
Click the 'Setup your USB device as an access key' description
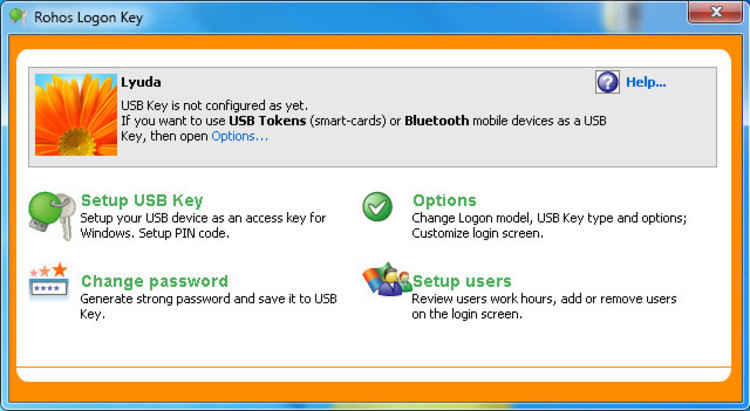[x=203, y=226]
